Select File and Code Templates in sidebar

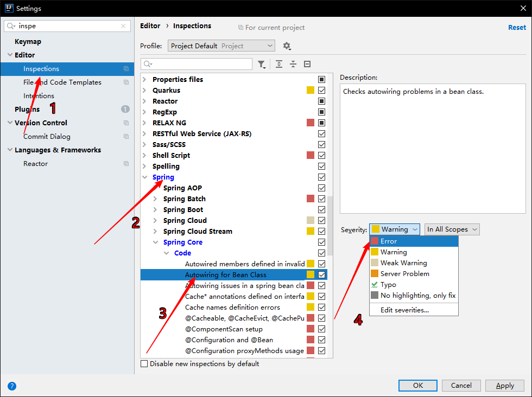(62, 82)
